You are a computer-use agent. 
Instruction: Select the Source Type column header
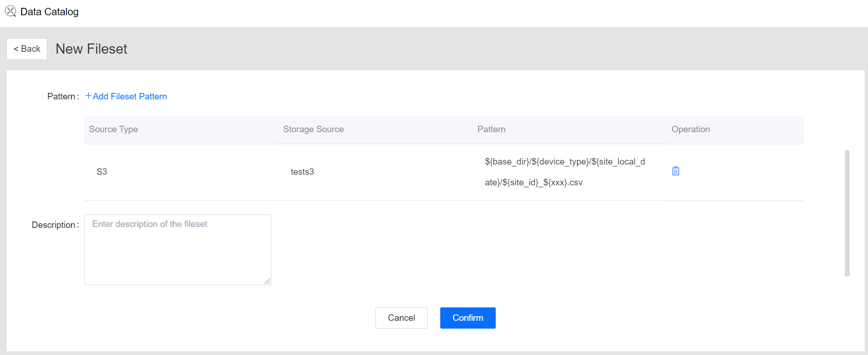[x=113, y=129]
